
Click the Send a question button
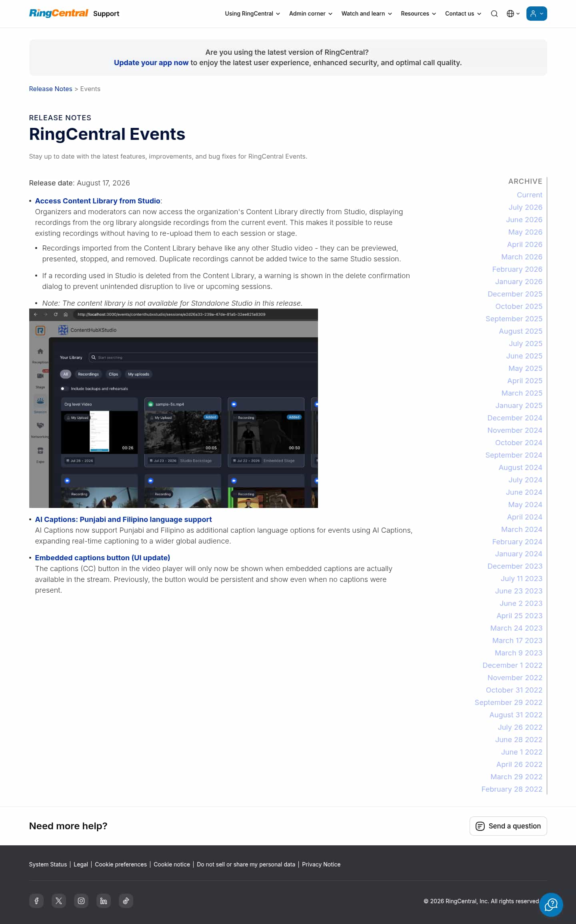click(x=508, y=826)
